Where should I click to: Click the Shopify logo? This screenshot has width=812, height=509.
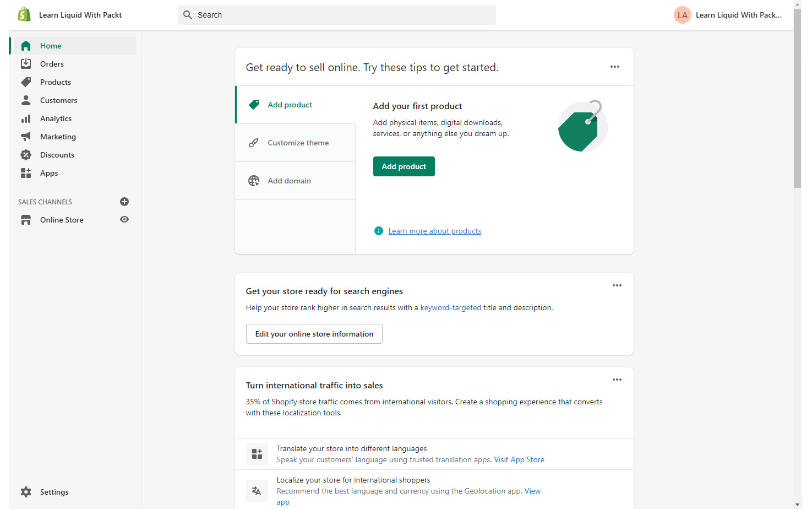pyautogui.click(x=24, y=14)
